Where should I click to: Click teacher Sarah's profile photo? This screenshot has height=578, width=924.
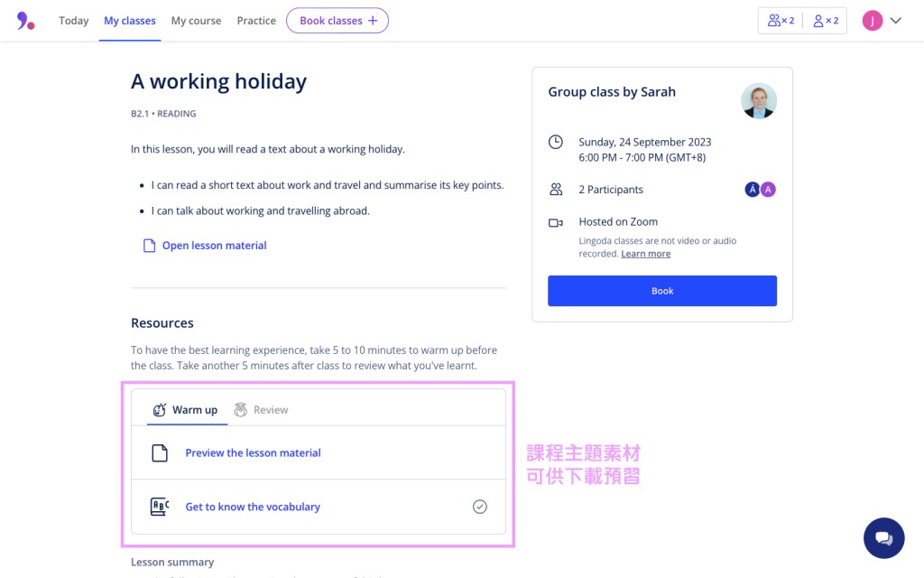(759, 101)
